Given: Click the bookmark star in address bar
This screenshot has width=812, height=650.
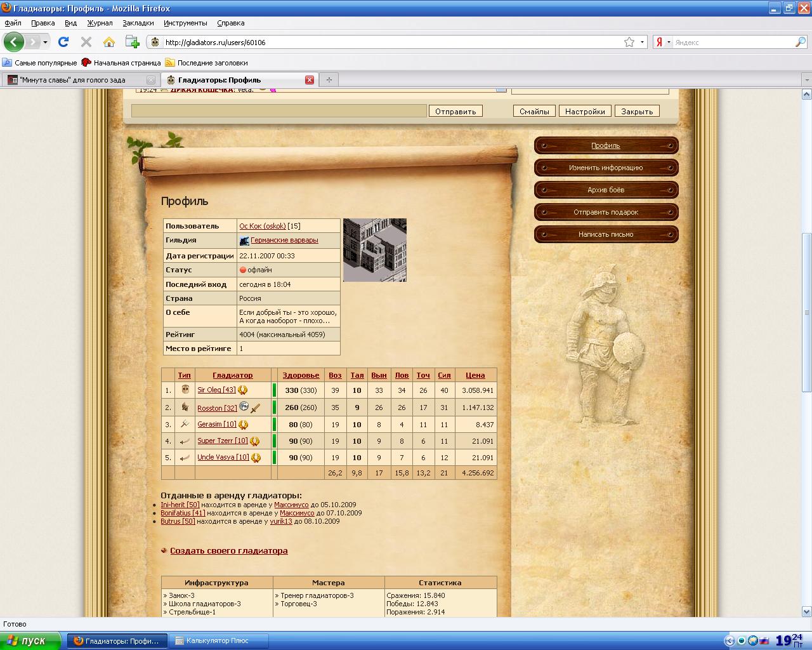Looking at the screenshot, I should pyautogui.click(x=629, y=42).
